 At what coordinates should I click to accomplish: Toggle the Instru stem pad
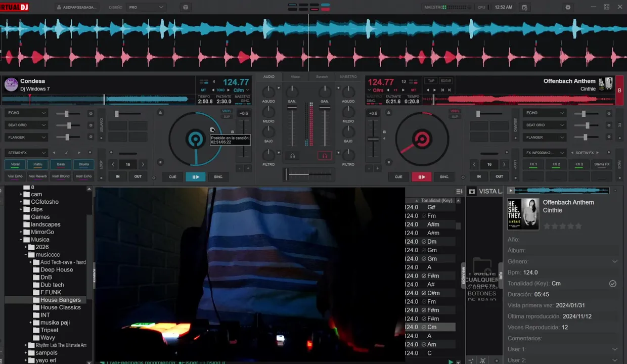38,164
